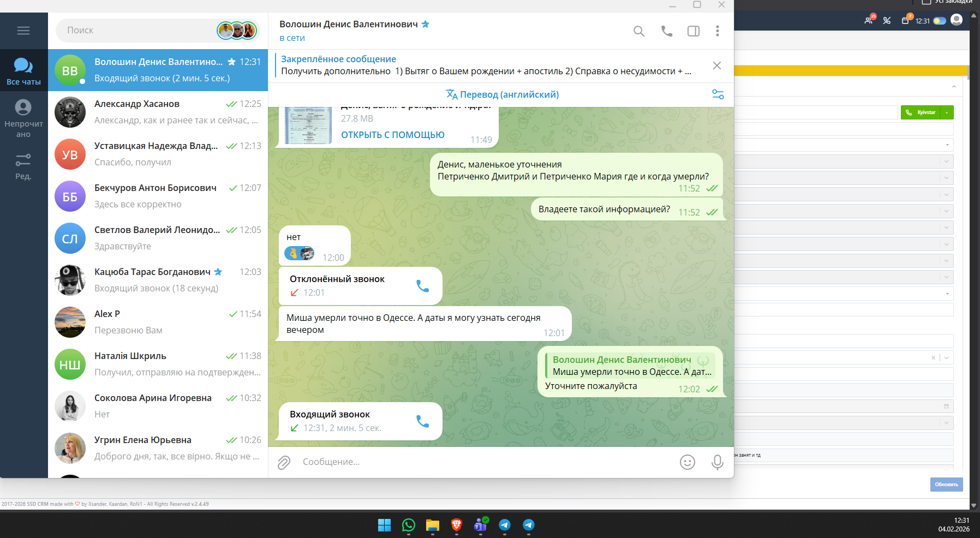This screenshot has width=980, height=538.
Task: Open chat with Светлов Валерий
Action: pos(158,238)
